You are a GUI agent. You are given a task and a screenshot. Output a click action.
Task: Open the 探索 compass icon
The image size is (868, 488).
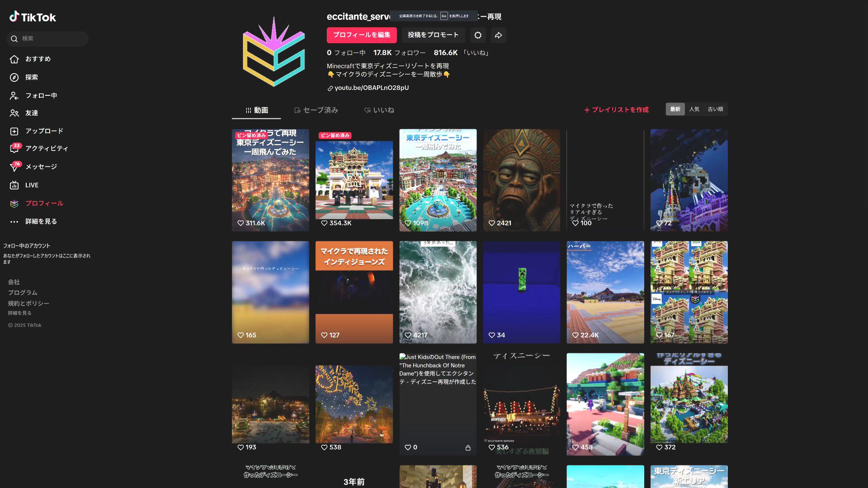pyautogui.click(x=14, y=77)
